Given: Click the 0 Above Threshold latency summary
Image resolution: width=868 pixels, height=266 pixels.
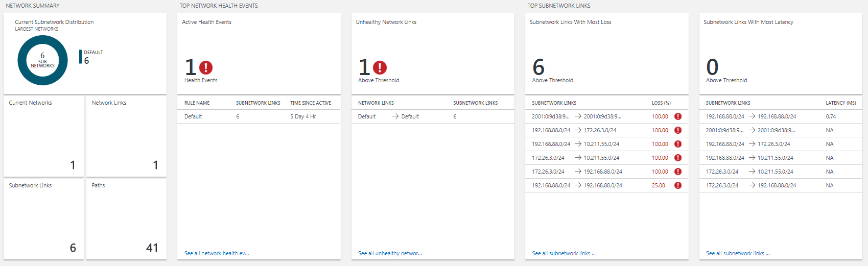Looking at the screenshot, I should coord(726,70).
